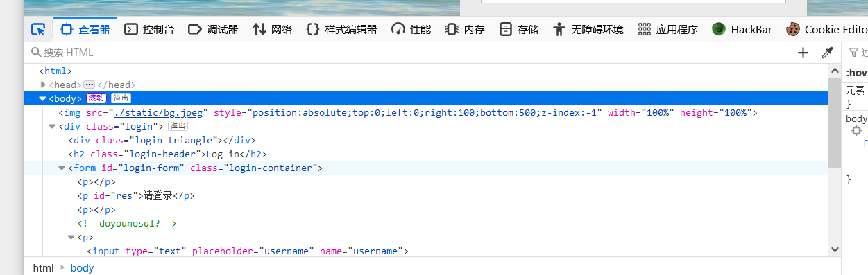Open the 调试器 debugger tab
The width and height of the screenshot is (868, 275).
coord(213,29)
